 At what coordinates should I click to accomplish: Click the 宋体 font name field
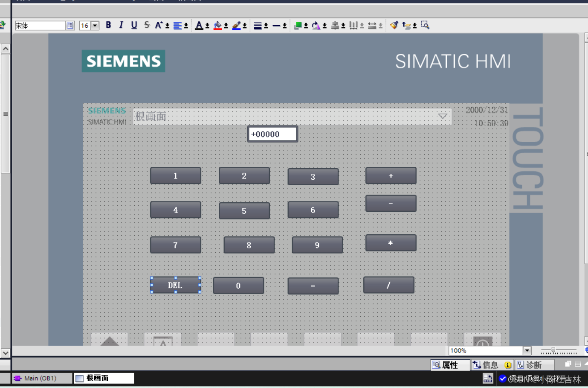click(x=40, y=26)
